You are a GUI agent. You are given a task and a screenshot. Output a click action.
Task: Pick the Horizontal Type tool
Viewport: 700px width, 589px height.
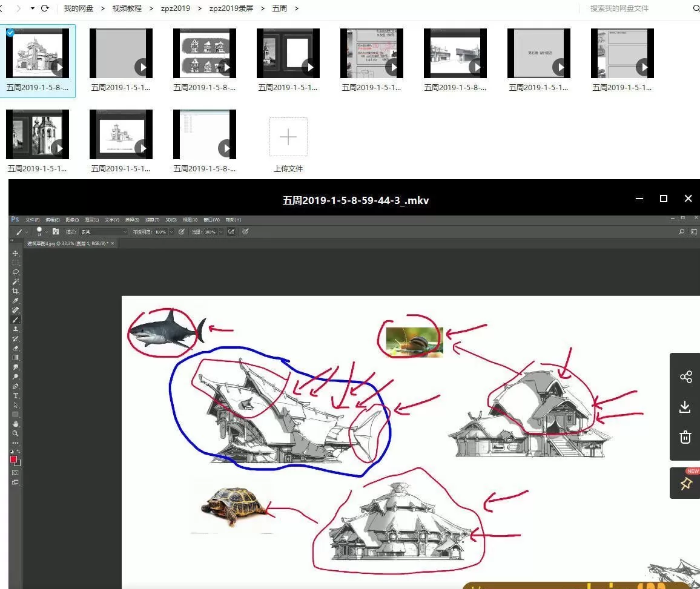click(x=15, y=395)
